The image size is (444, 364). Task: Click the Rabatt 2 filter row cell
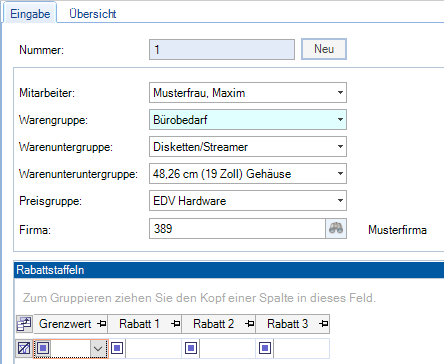point(219,349)
